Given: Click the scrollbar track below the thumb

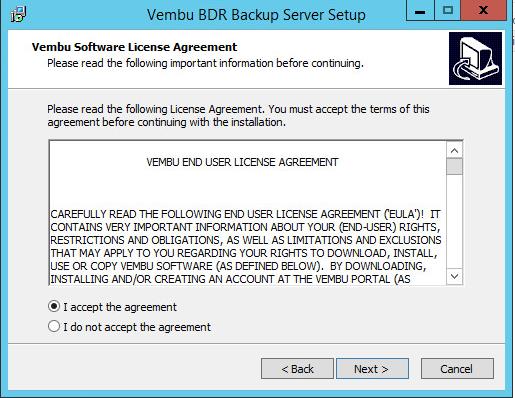Looking at the screenshot, I should tap(454, 221).
